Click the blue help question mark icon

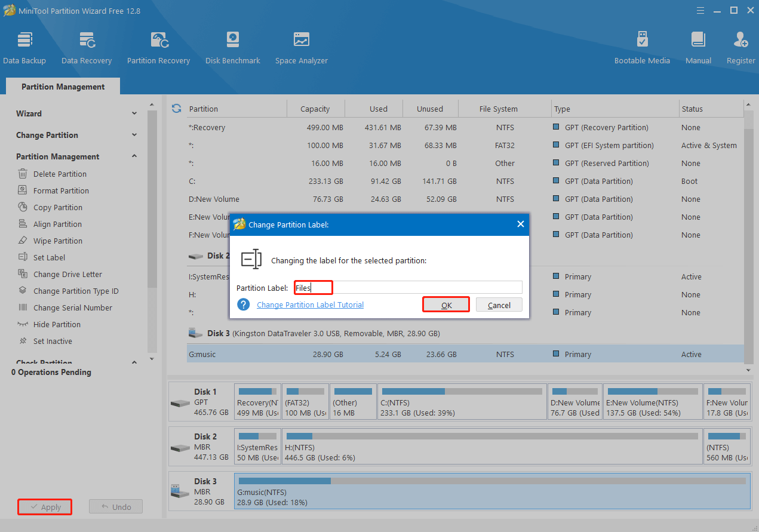tap(243, 305)
